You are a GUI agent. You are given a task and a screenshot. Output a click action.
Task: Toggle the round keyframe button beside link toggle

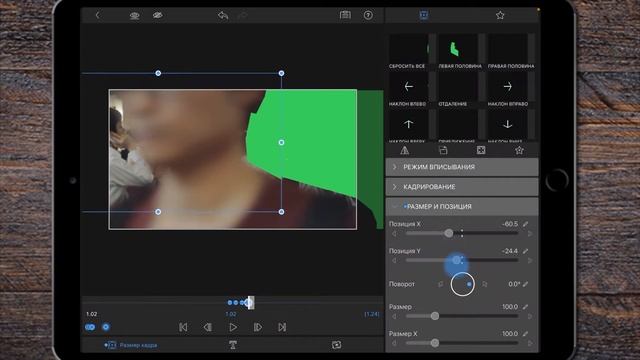coord(106,327)
